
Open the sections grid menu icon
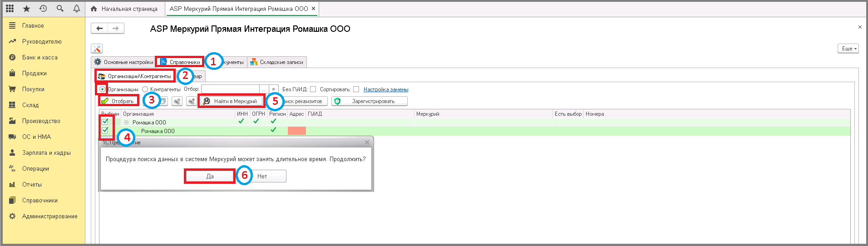[10, 9]
